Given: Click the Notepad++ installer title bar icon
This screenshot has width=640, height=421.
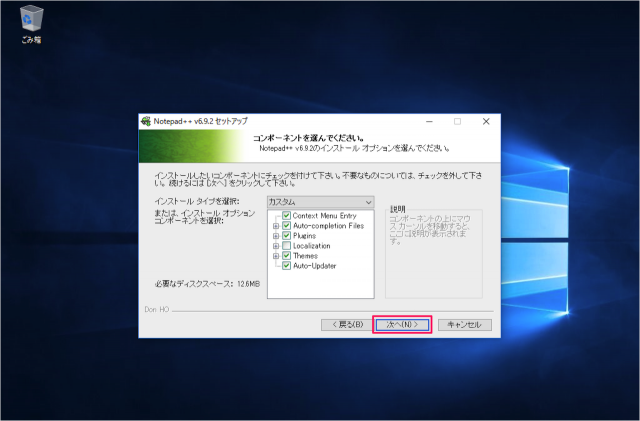Looking at the screenshot, I should tap(146, 121).
